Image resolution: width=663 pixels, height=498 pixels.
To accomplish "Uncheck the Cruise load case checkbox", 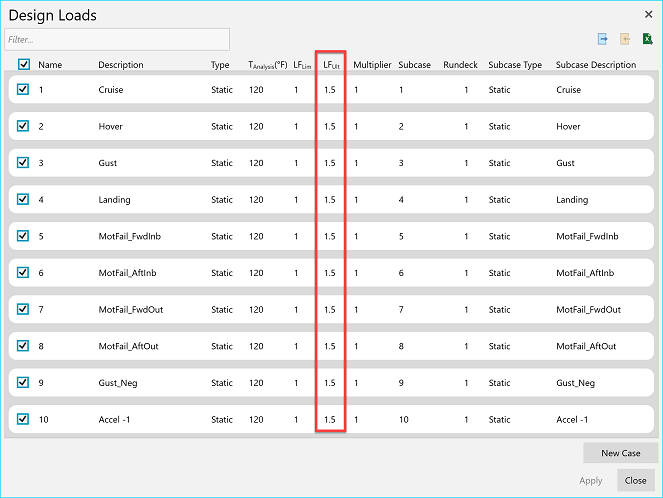I will point(23,89).
